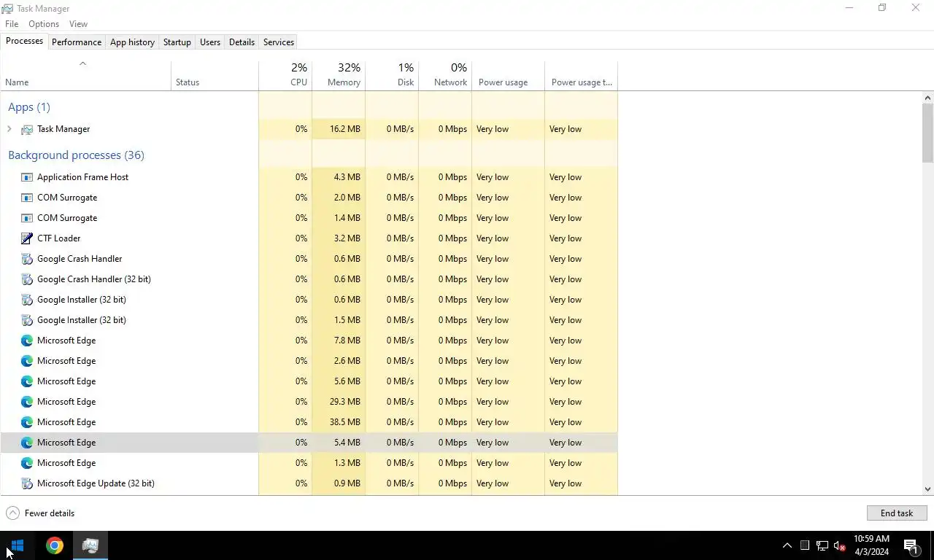Sort by the Name column header
The image size is (934, 560).
point(85,75)
